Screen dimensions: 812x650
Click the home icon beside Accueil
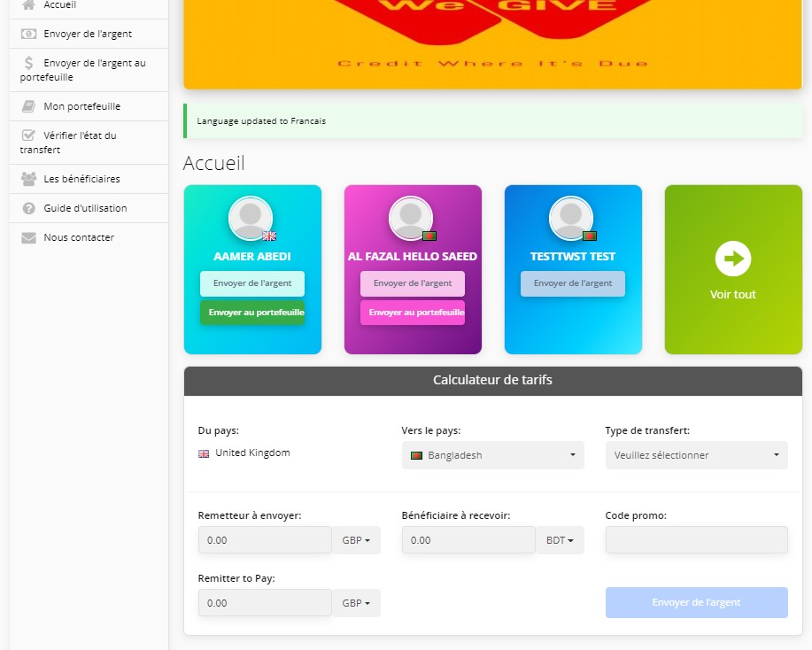[x=28, y=5]
